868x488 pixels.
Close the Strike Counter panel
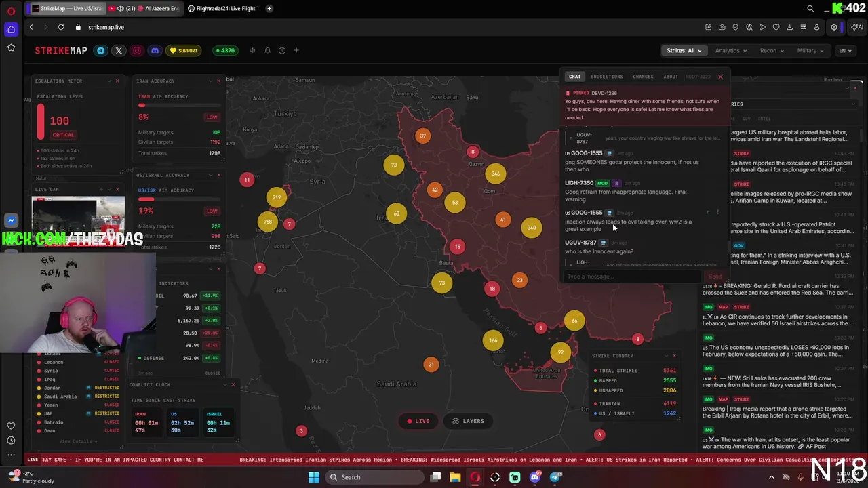674,356
